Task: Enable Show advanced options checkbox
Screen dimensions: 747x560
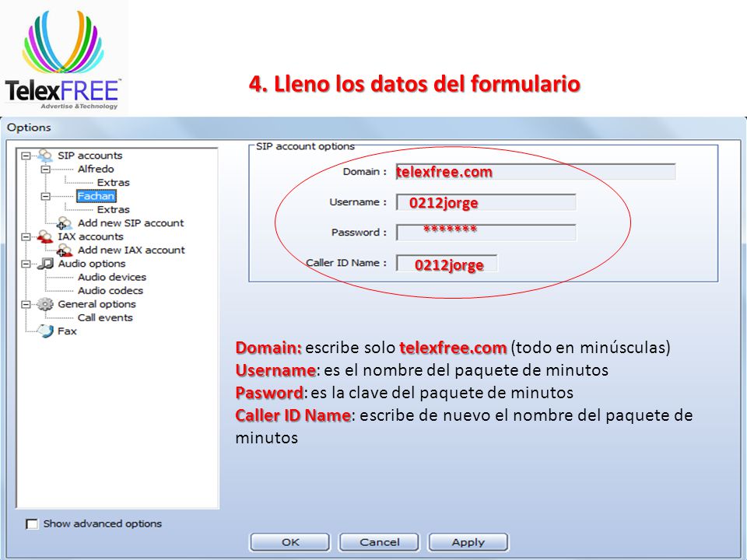Action: tap(32, 523)
